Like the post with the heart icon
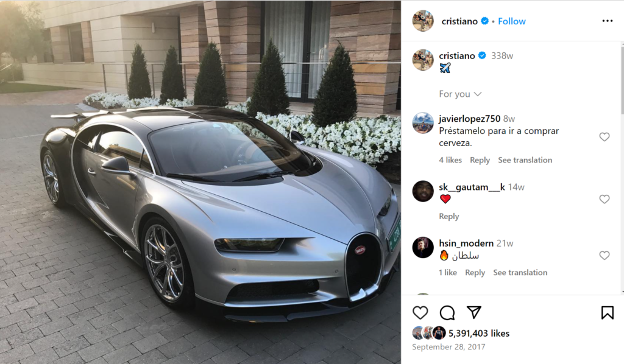The image size is (624, 364). coord(420,313)
